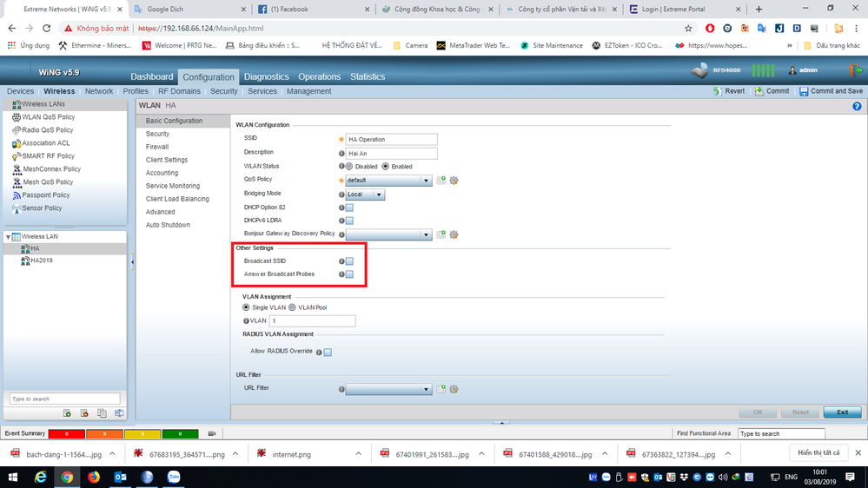Toggle Answer Broadcast Probes checkbox
868x488 pixels.
pos(350,274)
